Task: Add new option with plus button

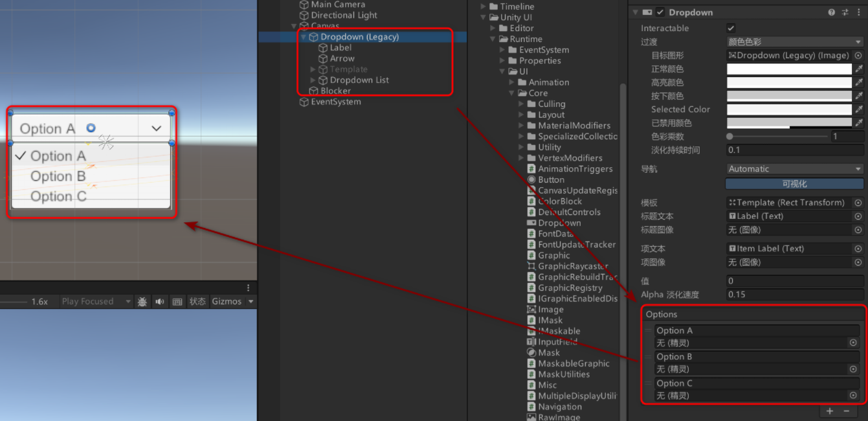Action: click(830, 411)
